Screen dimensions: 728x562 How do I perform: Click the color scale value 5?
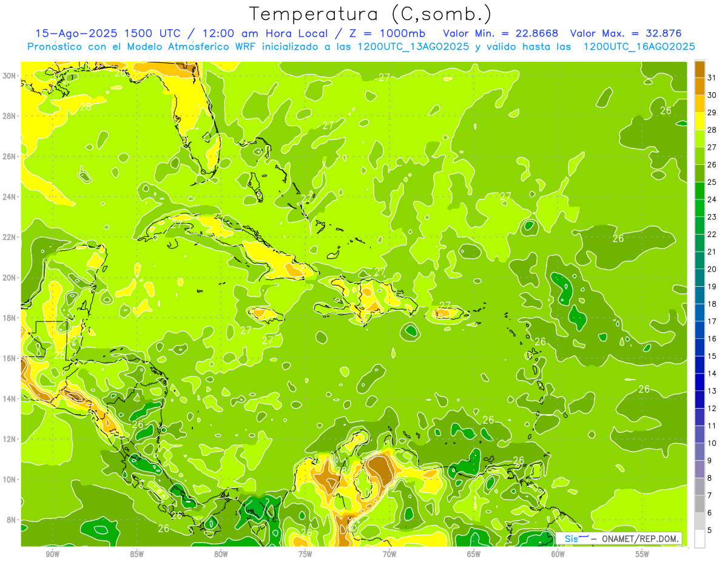pos(710,530)
